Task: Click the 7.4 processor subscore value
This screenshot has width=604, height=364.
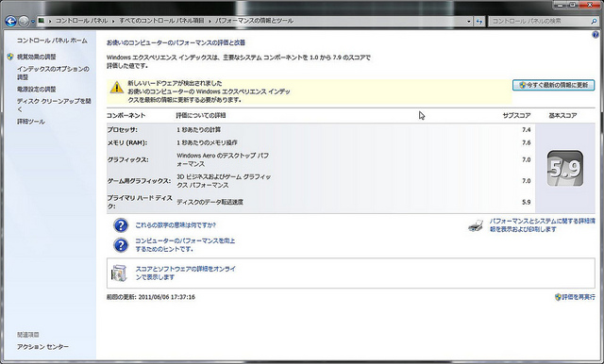Action: click(x=527, y=130)
